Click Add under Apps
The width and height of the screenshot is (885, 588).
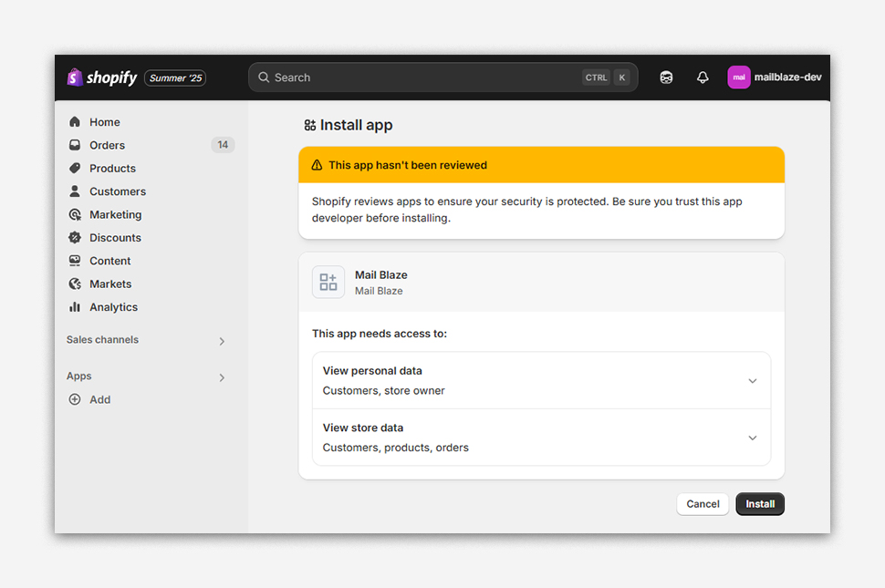coord(99,399)
